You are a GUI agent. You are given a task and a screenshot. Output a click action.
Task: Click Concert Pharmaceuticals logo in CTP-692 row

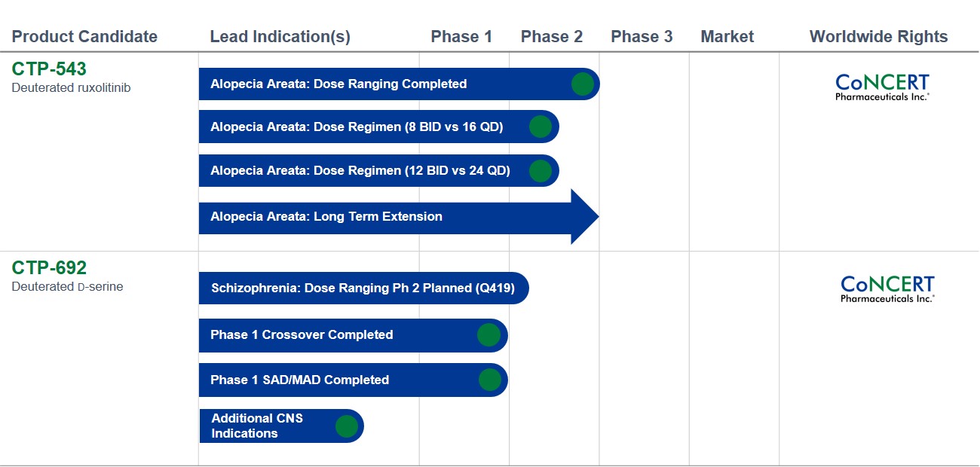pyautogui.click(x=888, y=289)
